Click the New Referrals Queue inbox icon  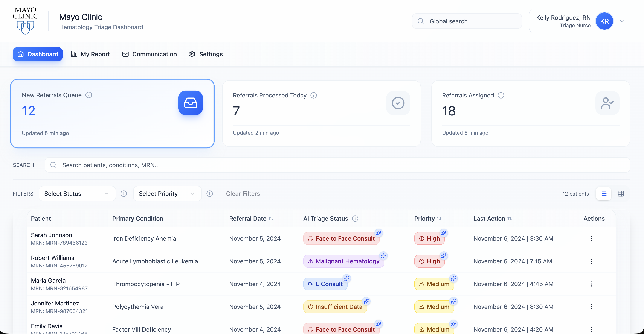[x=190, y=103]
